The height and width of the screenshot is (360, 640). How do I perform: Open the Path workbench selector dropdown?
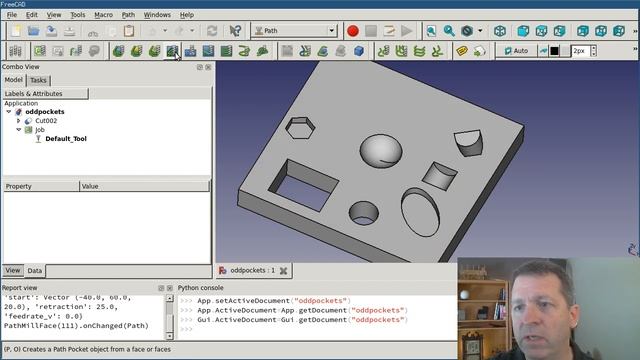point(294,31)
